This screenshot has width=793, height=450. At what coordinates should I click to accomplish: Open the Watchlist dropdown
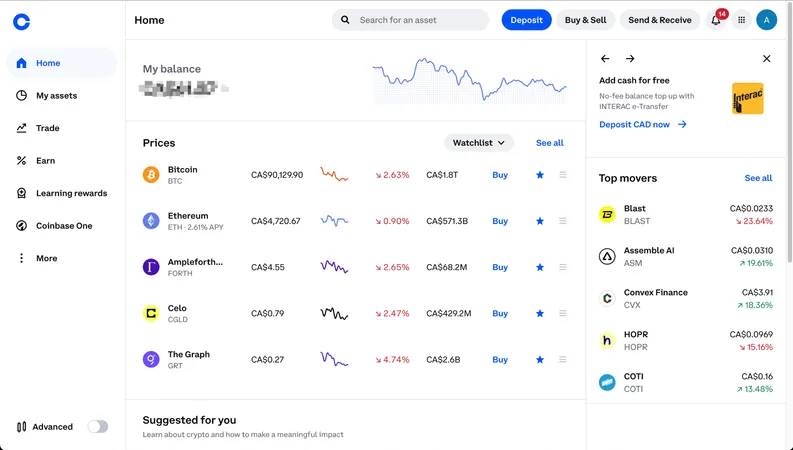(478, 143)
